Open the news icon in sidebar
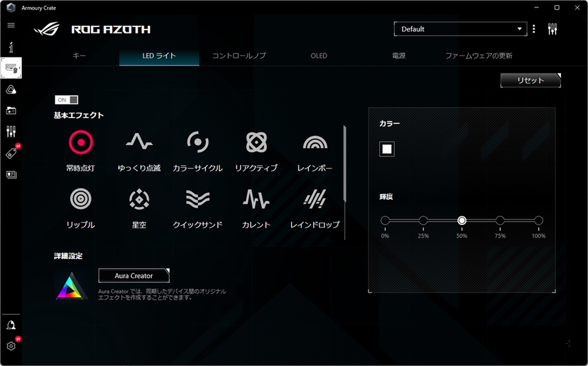 click(x=11, y=174)
